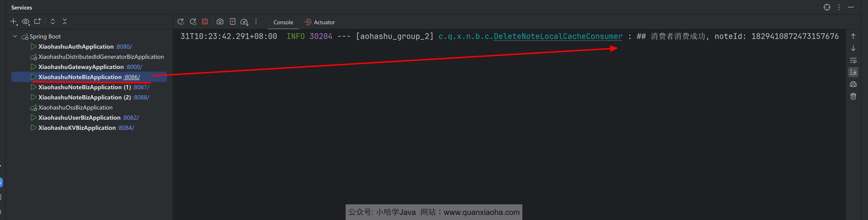Click the Add Service plus icon
The height and width of the screenshot is (220, 868).
point(13,22)
